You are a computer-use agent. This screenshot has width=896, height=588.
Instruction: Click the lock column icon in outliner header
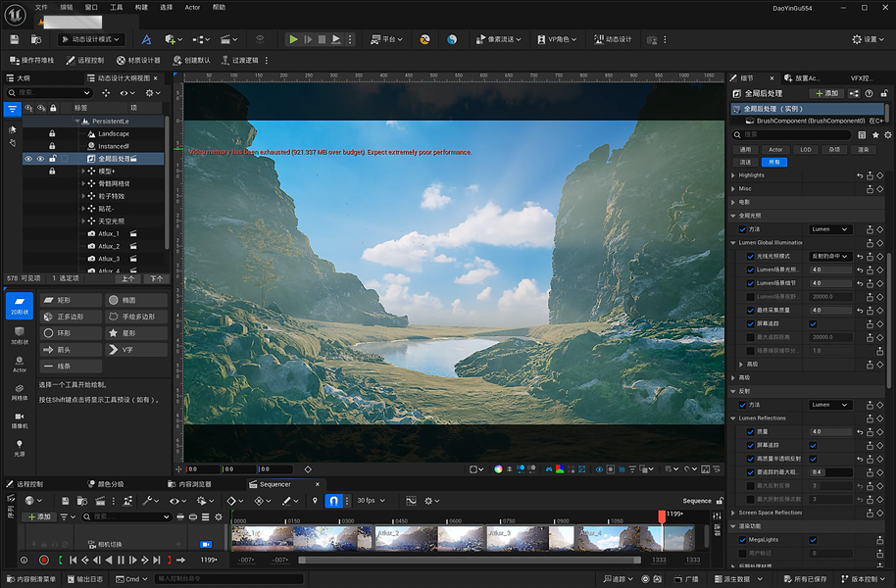point(53,108)
